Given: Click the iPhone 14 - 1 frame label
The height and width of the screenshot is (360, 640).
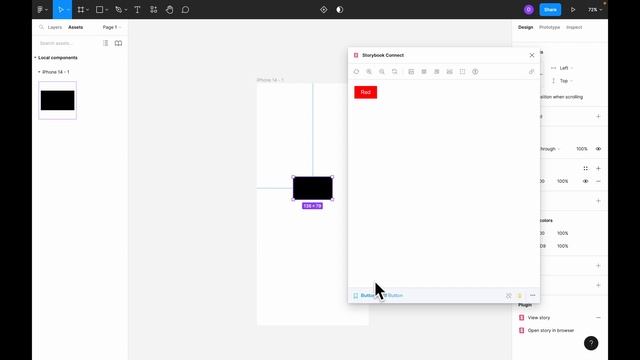Looking at the screenshot, I should 270,80.
